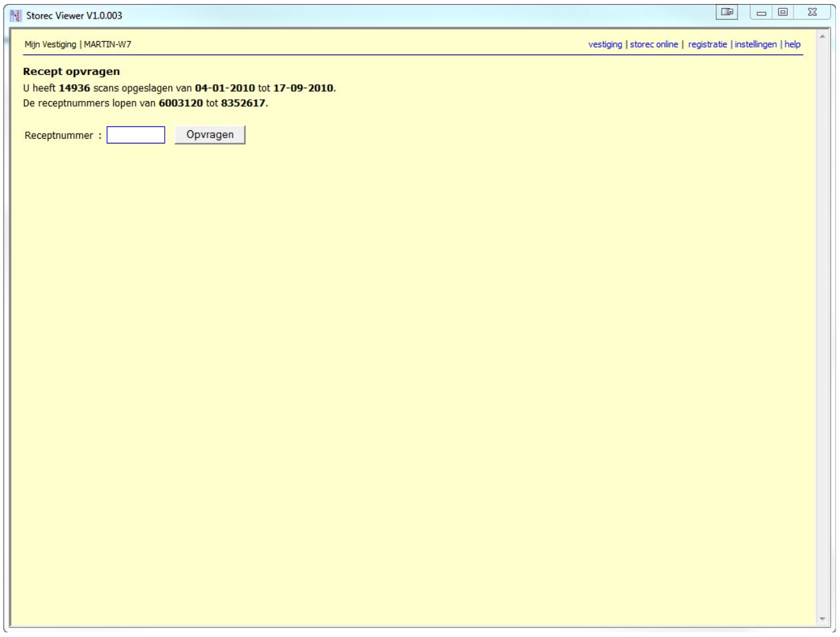Click the first receptnummer 6003120
This screenshot has height=637, width=840.
[181, 104]
